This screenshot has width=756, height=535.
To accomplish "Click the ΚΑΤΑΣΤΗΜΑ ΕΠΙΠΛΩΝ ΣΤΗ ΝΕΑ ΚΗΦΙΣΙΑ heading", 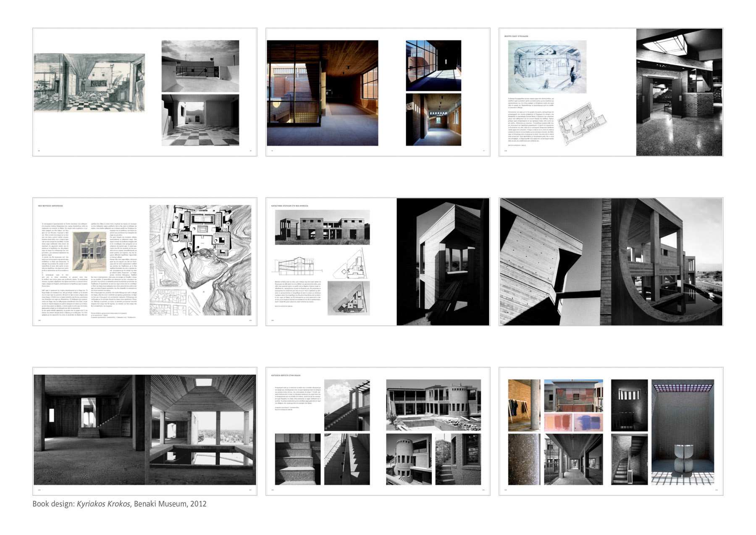I will [x=289, y=206].
